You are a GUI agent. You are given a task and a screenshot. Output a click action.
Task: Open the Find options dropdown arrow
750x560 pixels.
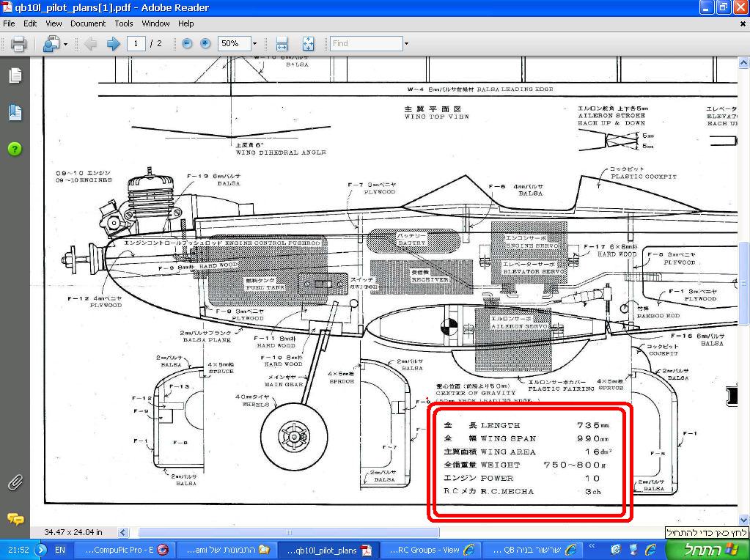[x=406, y=43]
